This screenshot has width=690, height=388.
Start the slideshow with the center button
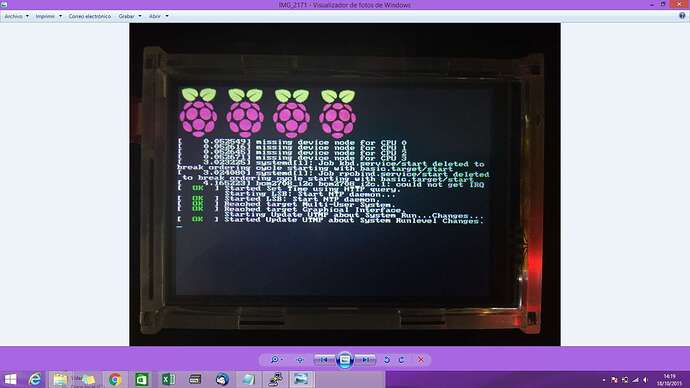click(345, 360)
